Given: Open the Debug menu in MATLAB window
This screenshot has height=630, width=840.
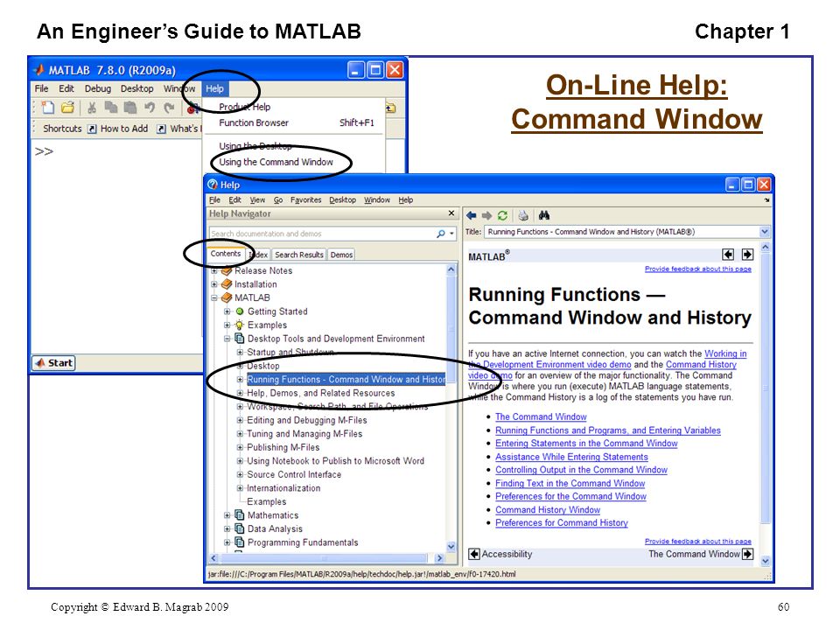Looking at the screenshot, I should click(x=97, y=88).
